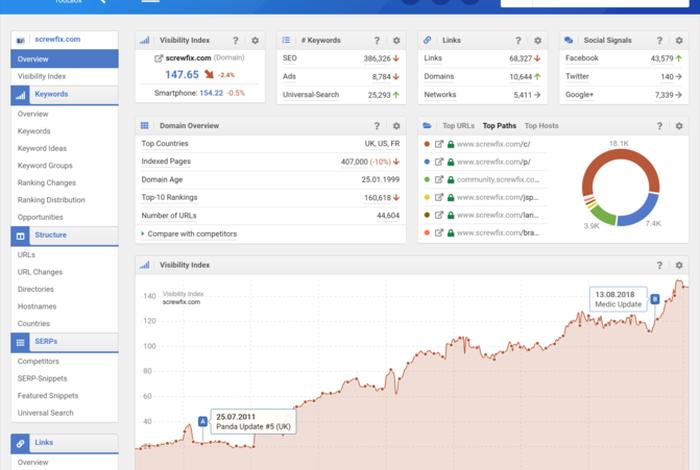
Task: Open Keyword Ideas in sidebar
Action: (42, 148)
